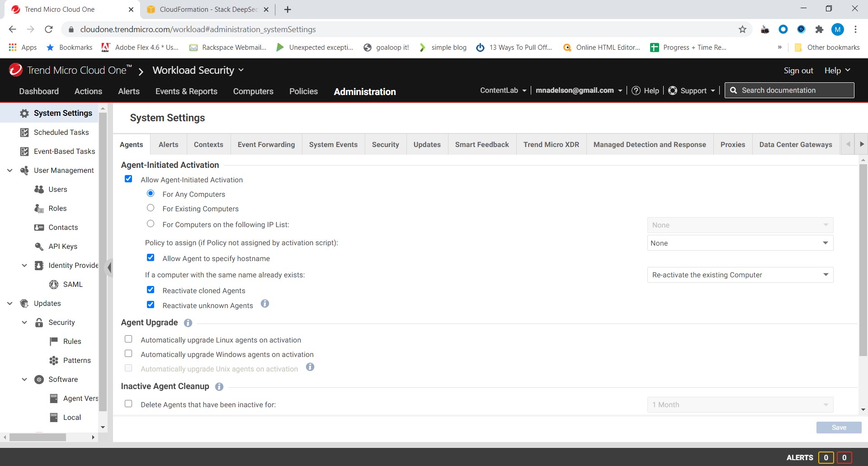Click the Trend Micro Cloud One logo
This screenshot has width=868, height=466.
pyautogui.click(x=16, y=70)
